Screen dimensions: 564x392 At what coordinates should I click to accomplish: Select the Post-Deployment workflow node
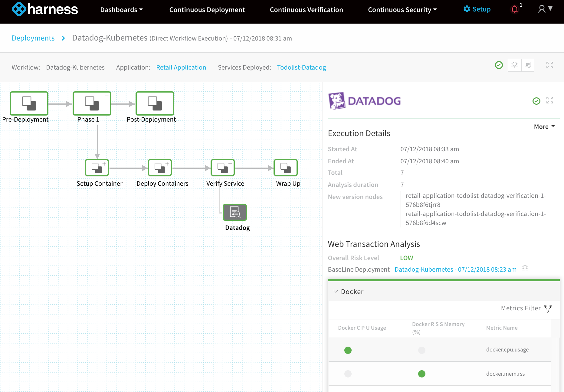155,103
